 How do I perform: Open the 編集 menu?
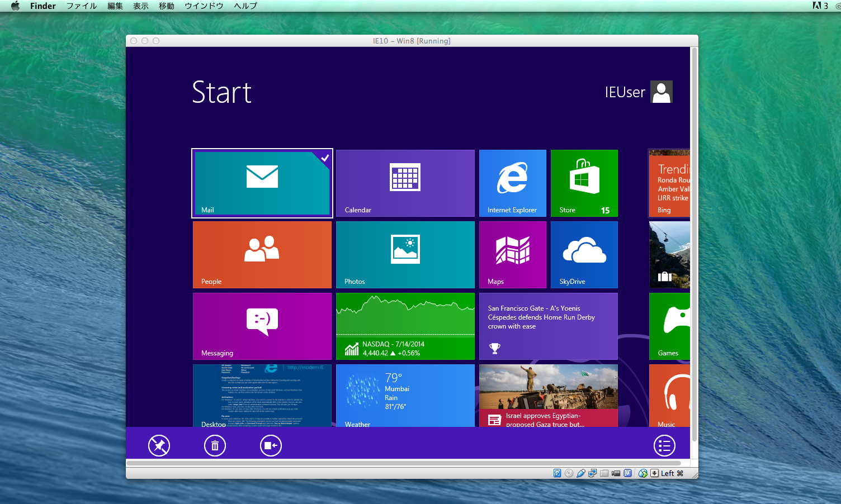pos(115,6)
